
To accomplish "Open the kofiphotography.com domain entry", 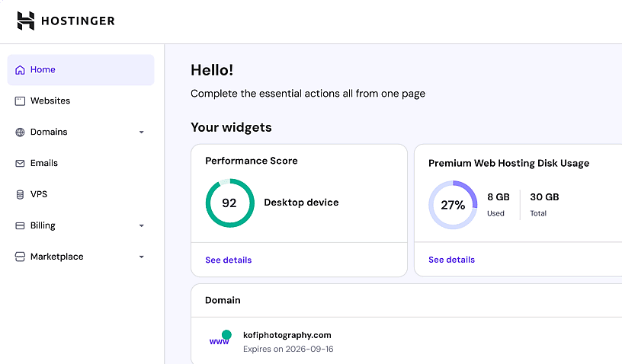I will [x=287, y=335].
